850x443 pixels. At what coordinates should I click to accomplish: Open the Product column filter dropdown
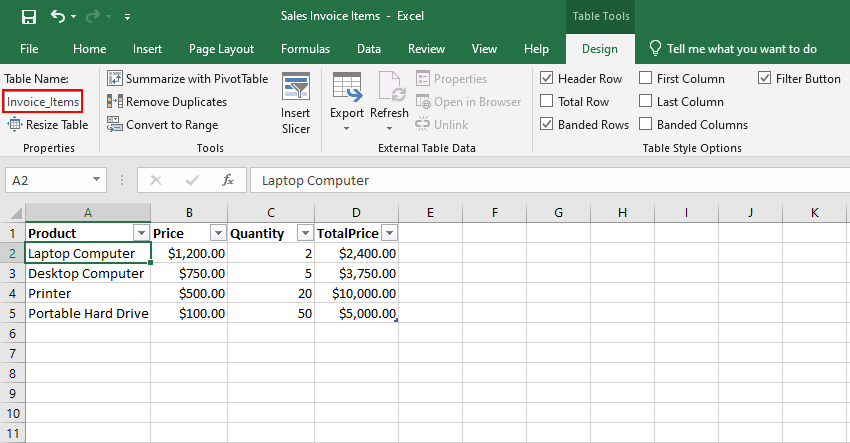(x=141, y=233)
